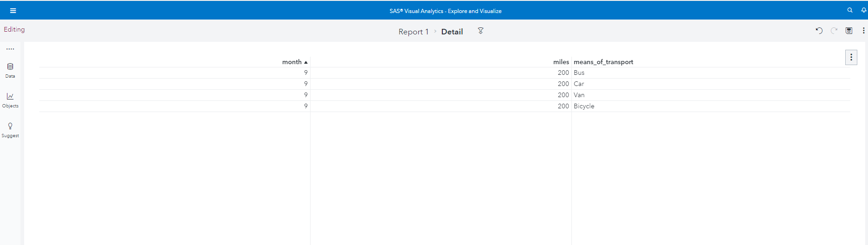The height and width of the screenshot is (245, 868).
Task: Click the page filter funnel icon
Action: pos(481,31)
